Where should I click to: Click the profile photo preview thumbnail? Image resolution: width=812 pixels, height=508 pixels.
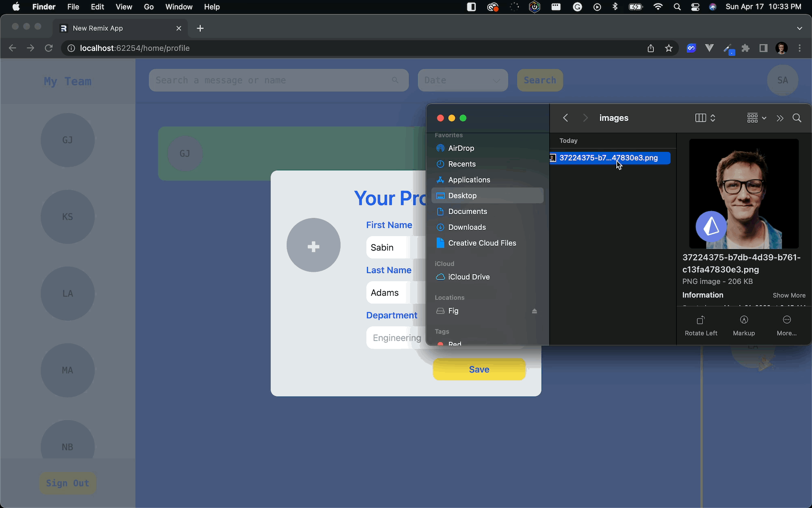click(743, 194)
